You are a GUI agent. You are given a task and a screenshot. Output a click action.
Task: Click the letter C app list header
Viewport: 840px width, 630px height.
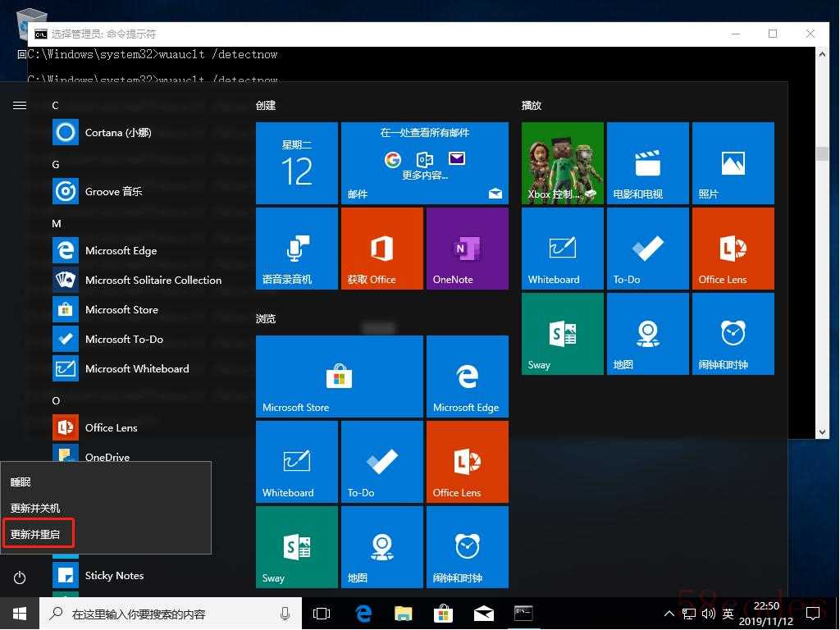55,106
